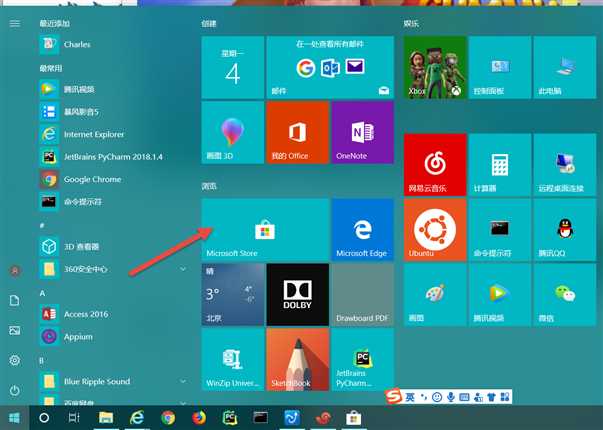This screenshot has height=430, width=603.
Task: Open Pictures from Start sidebar
Action: click(x=15, y=330)
